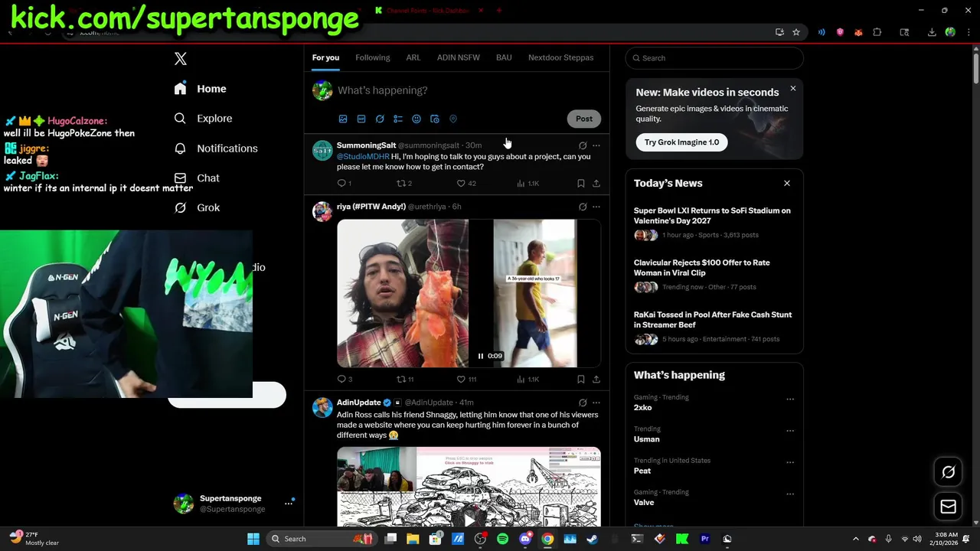This screenshot has height=551, width=980.
Task: Add media image to the new post
Action: 343,119
